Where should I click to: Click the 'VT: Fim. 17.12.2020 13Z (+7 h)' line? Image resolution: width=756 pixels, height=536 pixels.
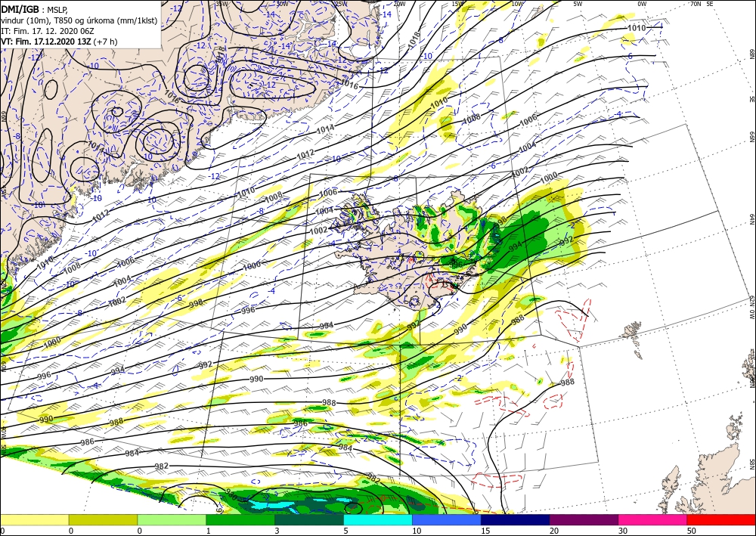(59, 42)
